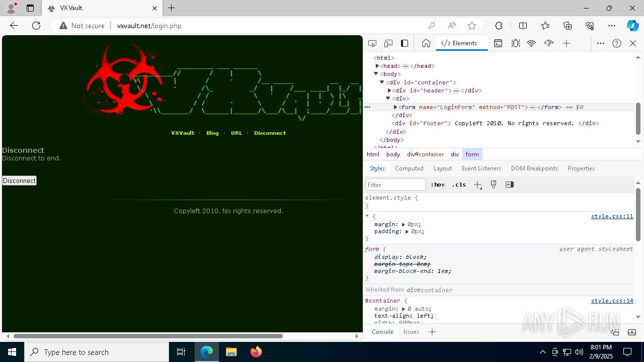644x362 pixels.
Task: Go back to previous page
Action: click(14, 26)
